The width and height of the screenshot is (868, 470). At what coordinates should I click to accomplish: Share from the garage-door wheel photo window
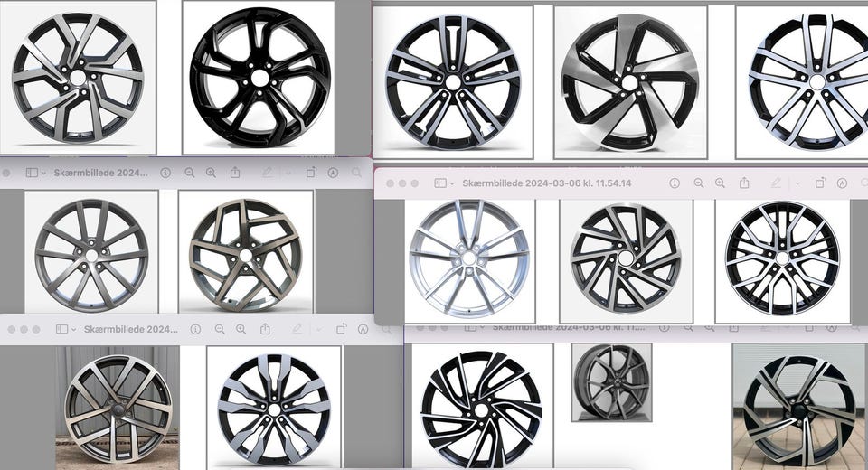coord(265,329)
